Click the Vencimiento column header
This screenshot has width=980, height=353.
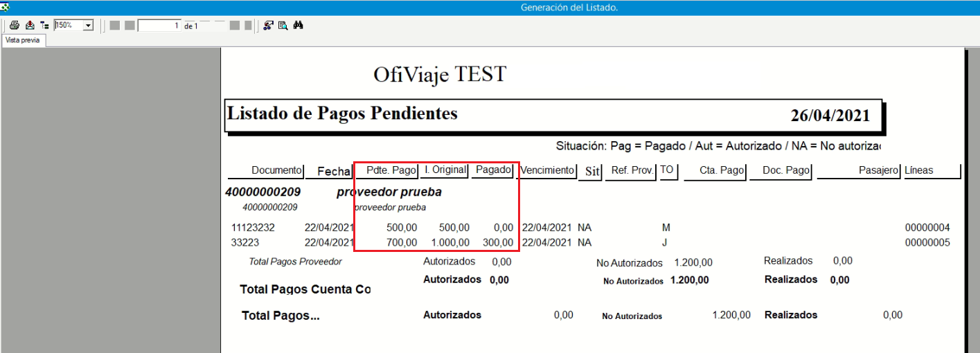pos(548,170)
